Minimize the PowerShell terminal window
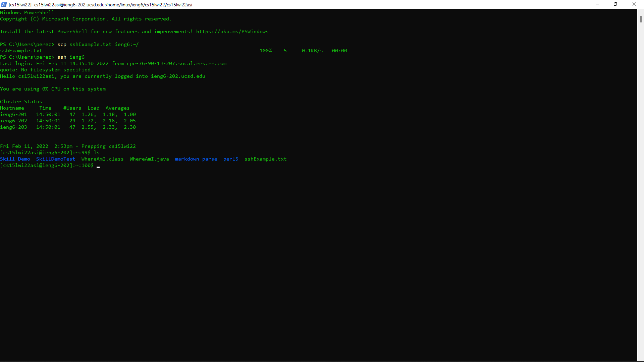 (597, 4)
